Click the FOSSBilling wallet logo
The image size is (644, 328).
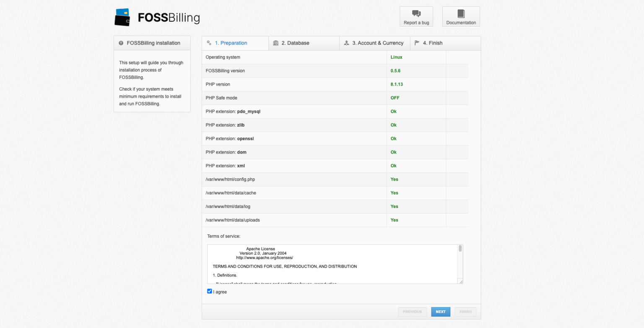[122, 17]
